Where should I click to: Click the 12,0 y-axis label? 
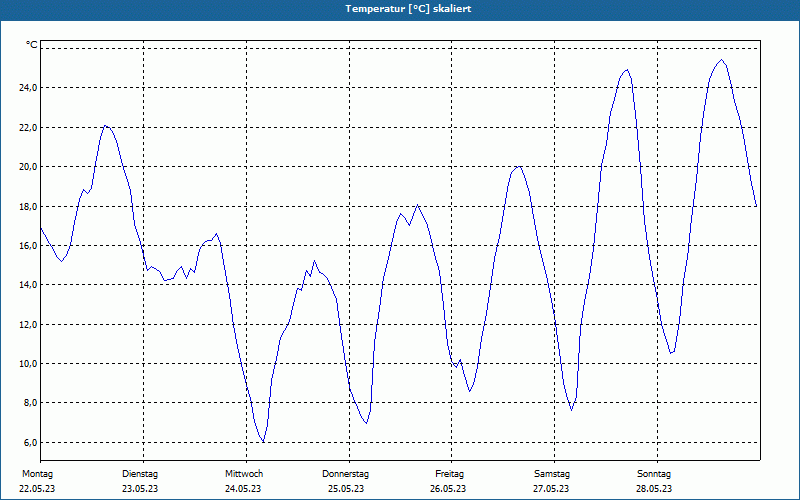click(x=28, y=324)
